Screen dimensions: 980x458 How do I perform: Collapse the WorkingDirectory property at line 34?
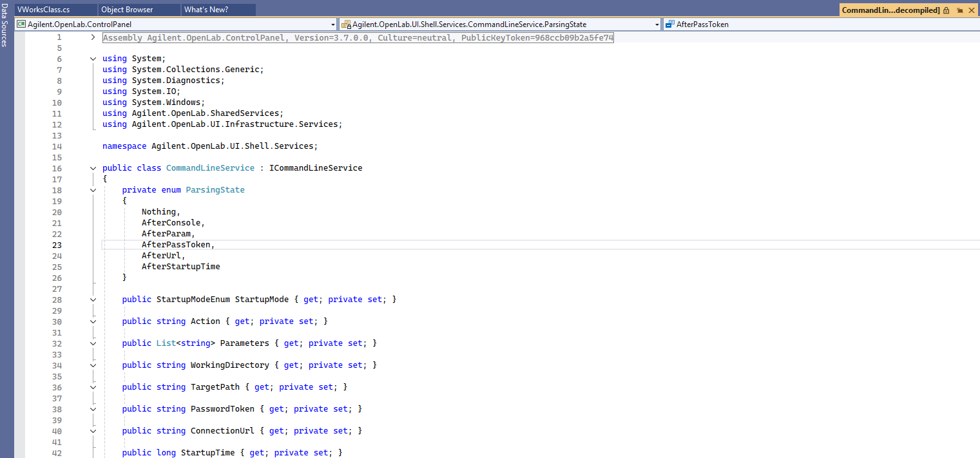pyautogui.click(x=93, y=365)
